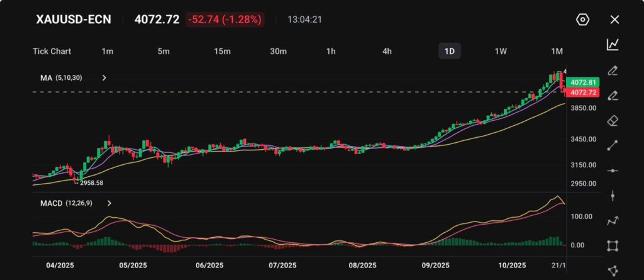Click the chart indicators line-graph icon

pyautogui.click(x=613, y=45)
